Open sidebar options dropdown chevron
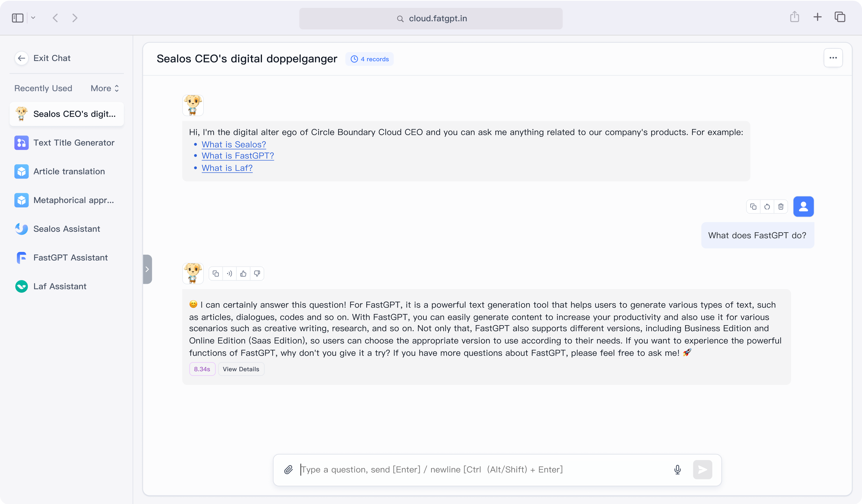The height and width of the screenshot is (504, 862). [x=33, y=18]
